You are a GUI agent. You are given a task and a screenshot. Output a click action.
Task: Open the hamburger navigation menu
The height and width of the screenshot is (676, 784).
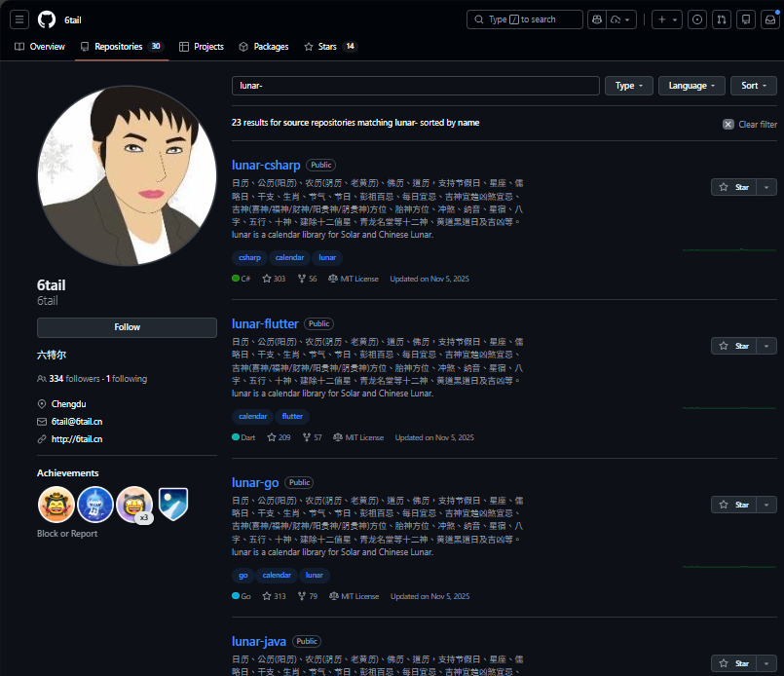click(20, 19)
